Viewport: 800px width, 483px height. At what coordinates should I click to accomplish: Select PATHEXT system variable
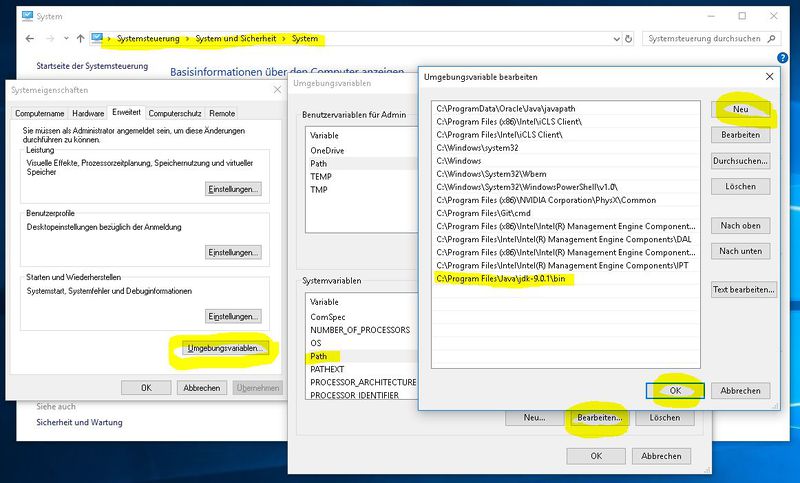coord(361,369)
